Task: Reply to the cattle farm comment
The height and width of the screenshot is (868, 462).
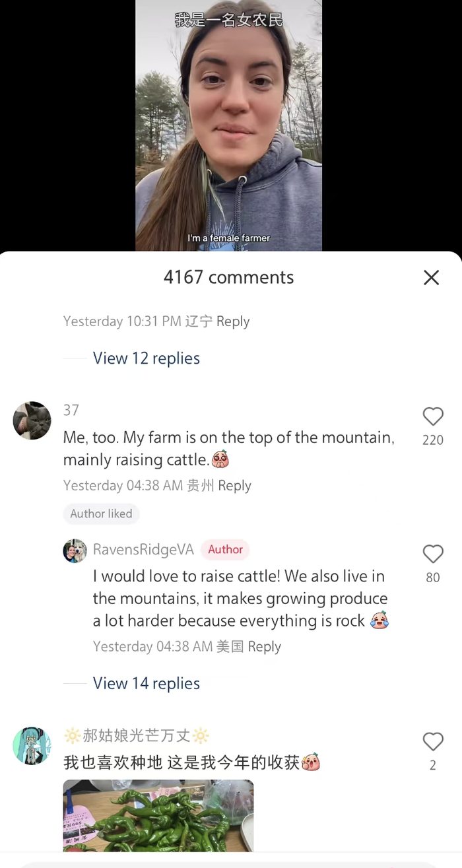Action: [x=234, y=486]
